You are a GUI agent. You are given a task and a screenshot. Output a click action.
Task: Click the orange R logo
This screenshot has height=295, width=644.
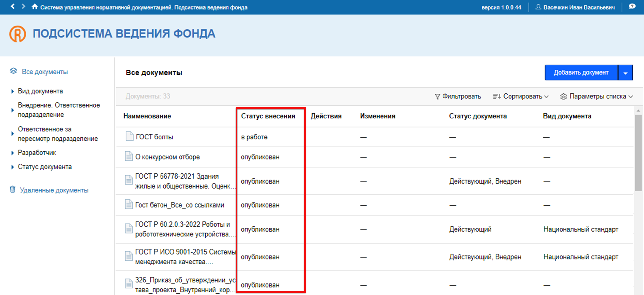pyautogui.click(x=18, y=34)
